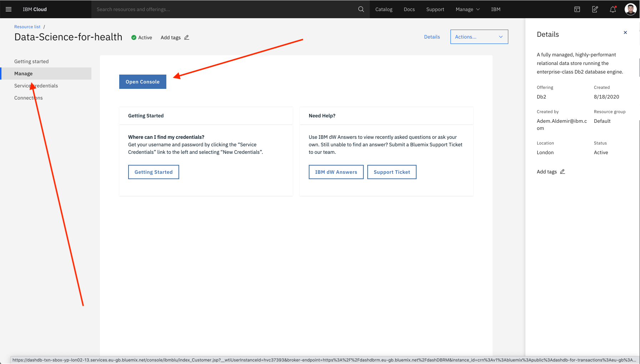Screen dimensions: 640x364
Task: Open Support in top navigation
Action: point(435,9)
